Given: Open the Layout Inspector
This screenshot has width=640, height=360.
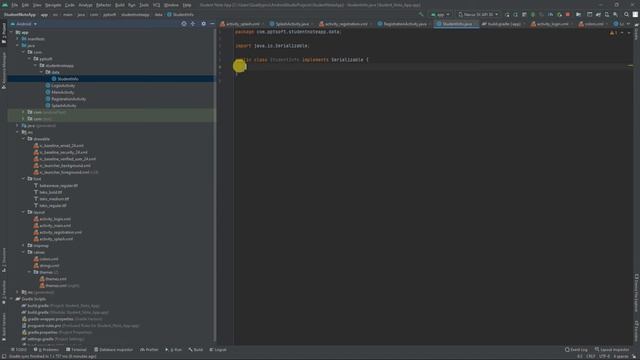Looking at the screenshot, I should point(612,350).
